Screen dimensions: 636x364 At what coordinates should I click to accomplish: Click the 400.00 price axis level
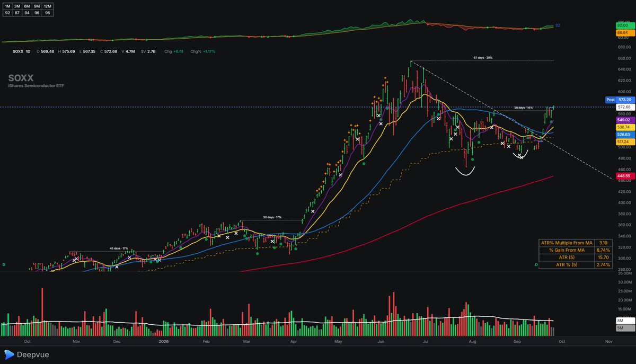(x=623, y=202)
